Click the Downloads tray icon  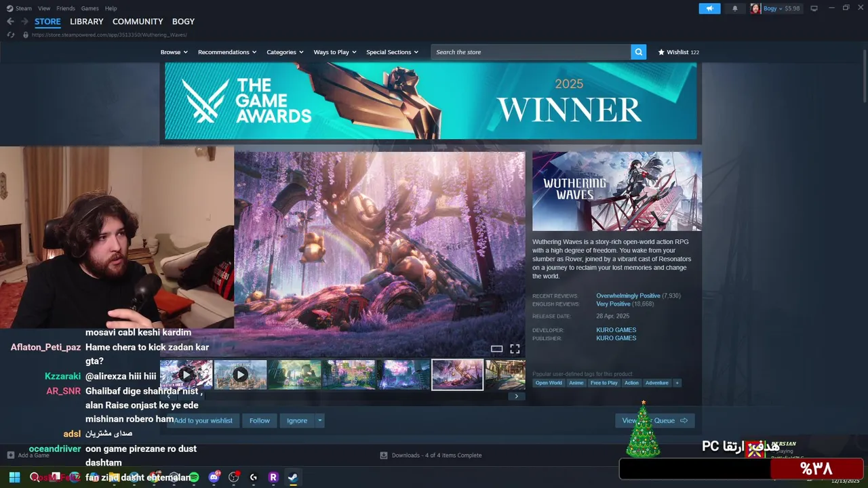(x=384, y=455)
